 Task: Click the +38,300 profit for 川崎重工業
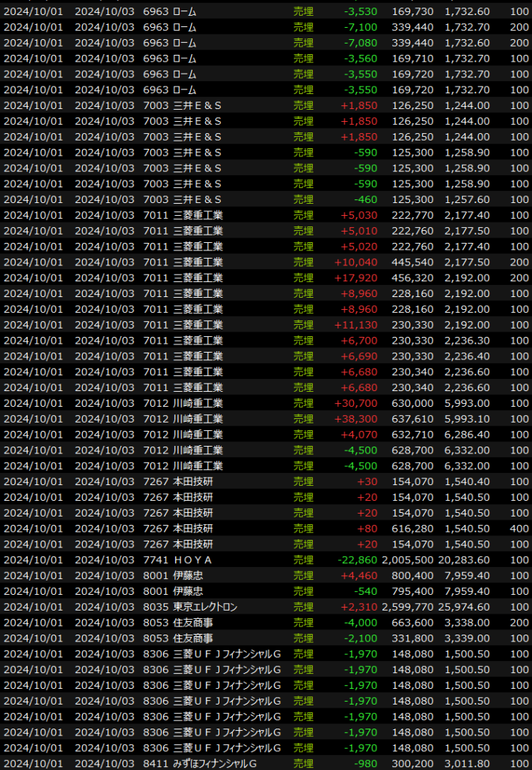click(355, 419)
